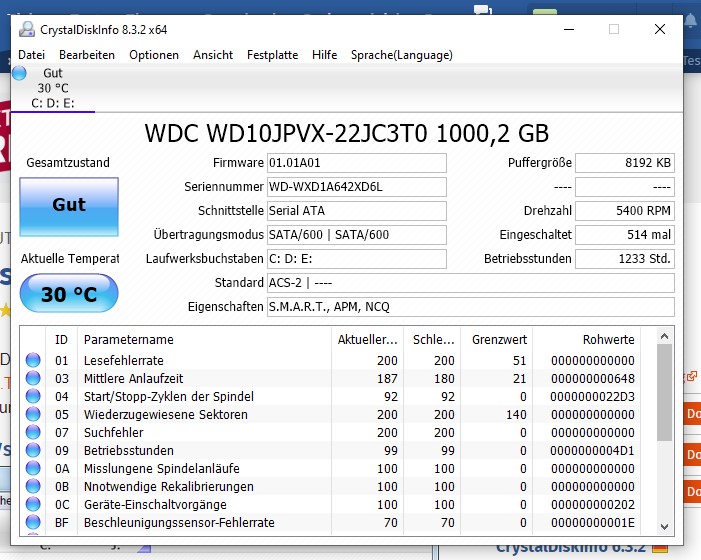Click the status icon for Wiederzugewiesene Sektoren
Viewport: 701px width, 560px height.
[33, 414]
